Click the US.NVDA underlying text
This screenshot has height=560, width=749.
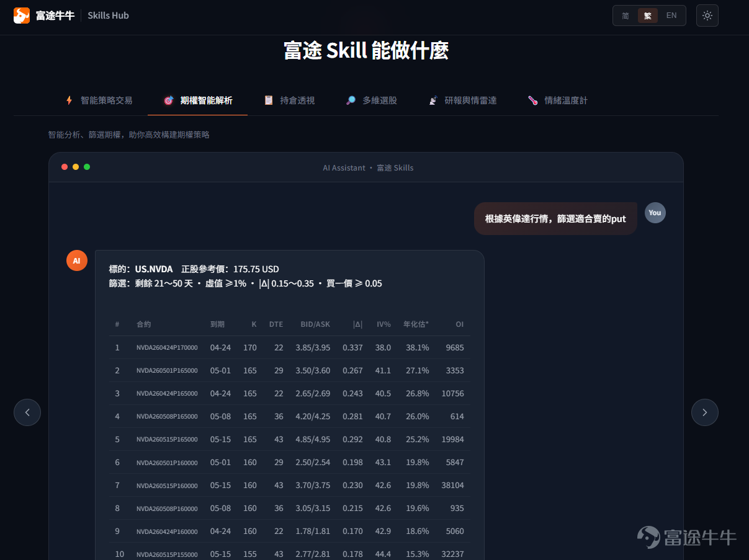click(154, 269)
